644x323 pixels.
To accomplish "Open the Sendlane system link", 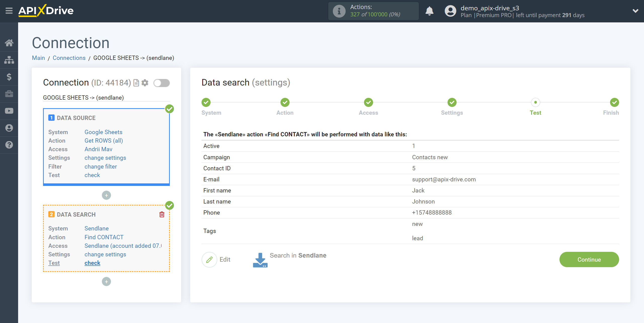I will [97, 228].
